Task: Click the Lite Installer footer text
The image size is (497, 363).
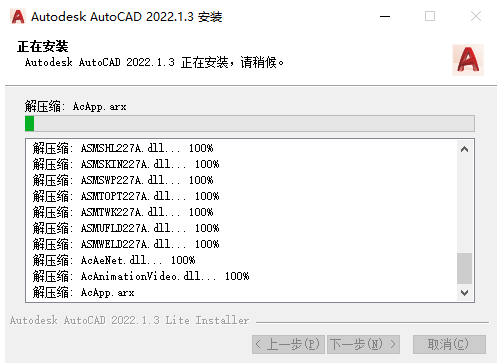Action: click(x=129, y=320)
